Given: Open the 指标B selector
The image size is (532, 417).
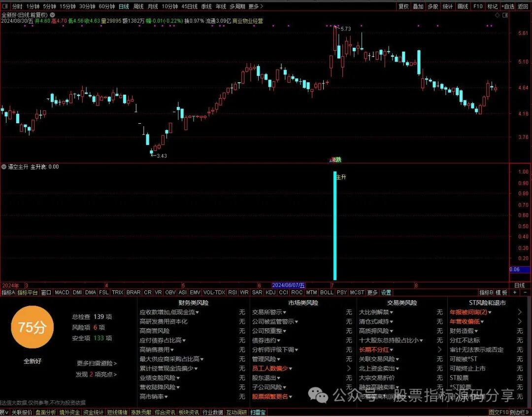Looking at the screenshot, I should (486, 292).
